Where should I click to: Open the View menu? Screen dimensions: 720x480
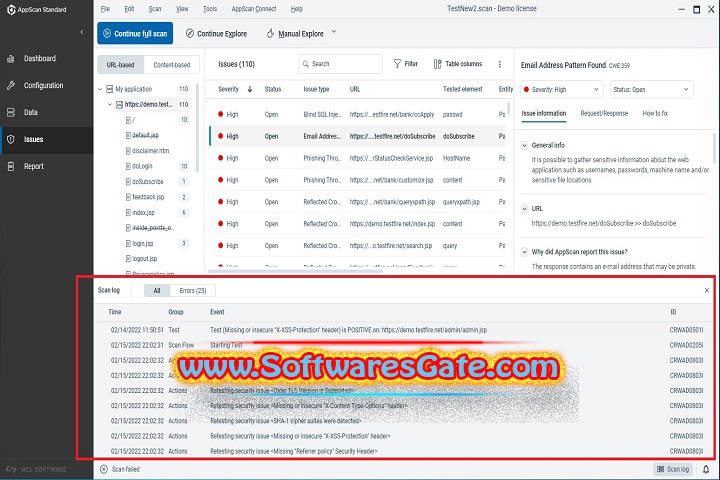click(x=182, y=9)
